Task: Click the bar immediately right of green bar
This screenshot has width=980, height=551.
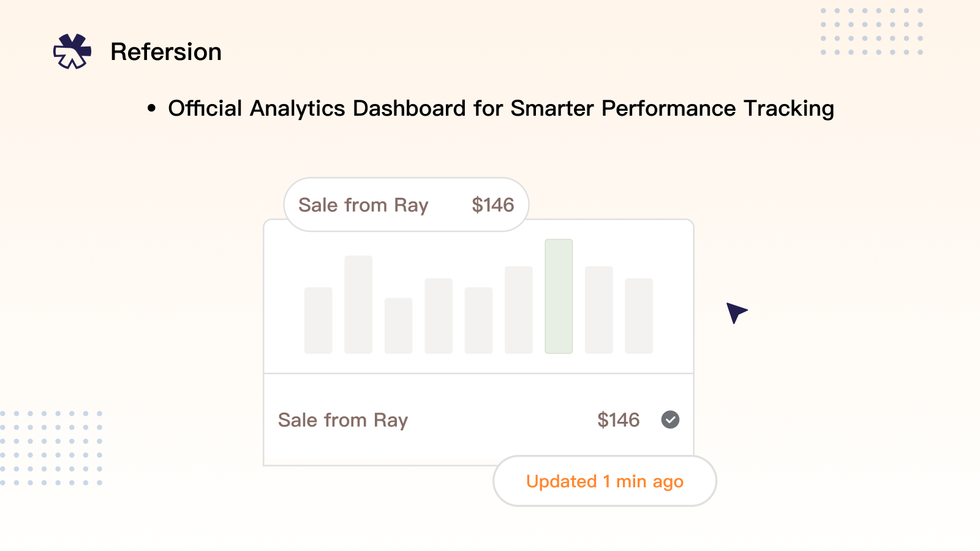Action: pyautogui.click(x=599, y=310)
